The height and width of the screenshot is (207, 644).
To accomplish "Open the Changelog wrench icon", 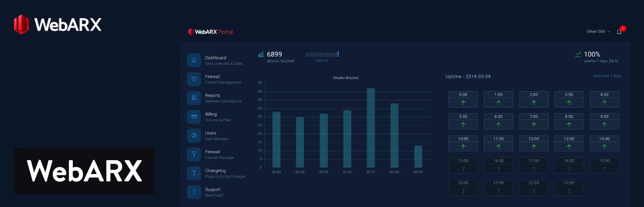I will pos(194,173).
